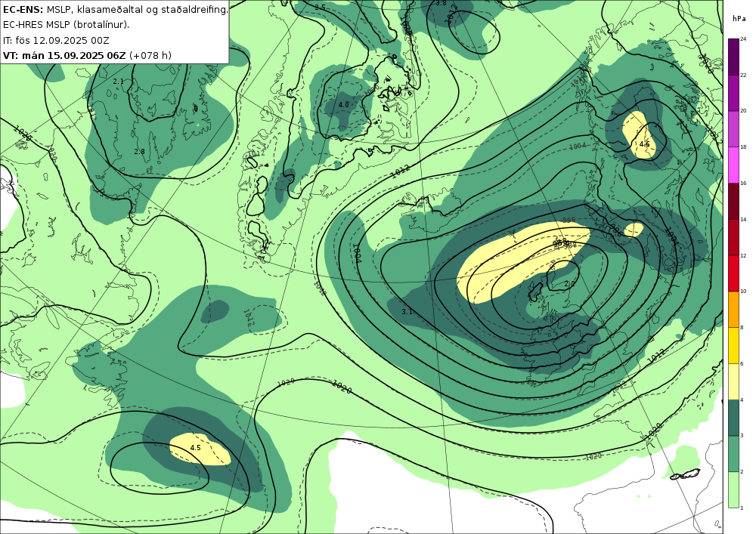The image size is (756, 534).
Task: Pick the golden yellow 6–8 hPa legend segment
Action: [734, 345]
